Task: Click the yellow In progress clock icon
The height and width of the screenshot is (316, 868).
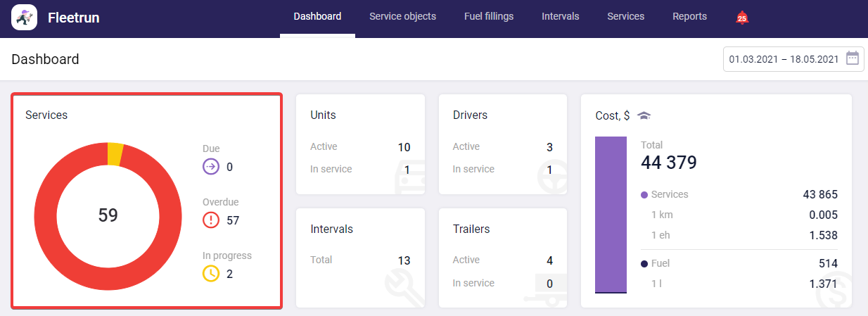Action: 211,274
